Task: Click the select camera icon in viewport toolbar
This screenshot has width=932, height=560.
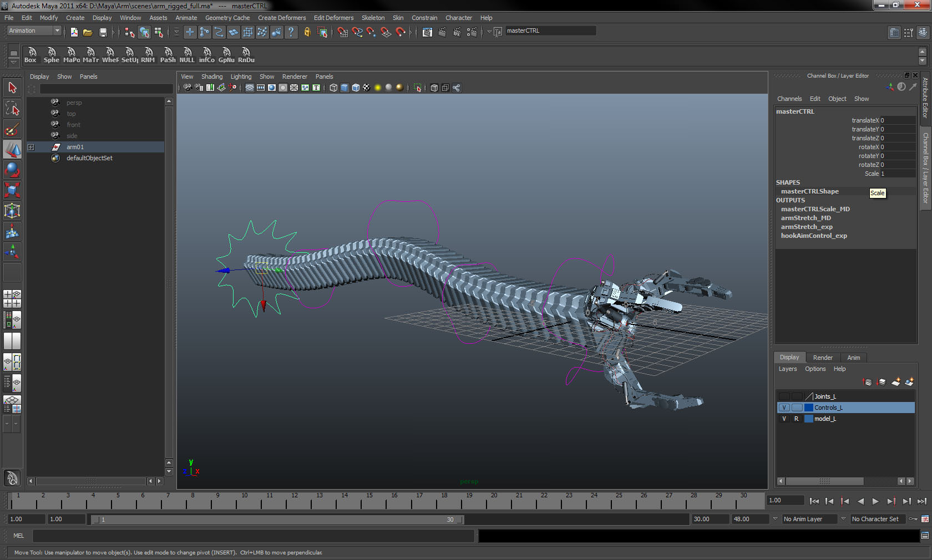Action: pos(188,88)
